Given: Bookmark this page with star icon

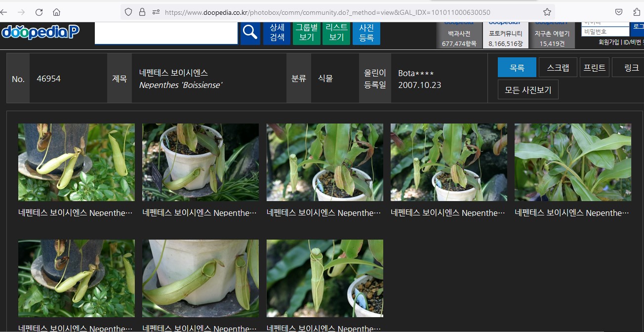Looking at the screenshot, I should 547,12.
